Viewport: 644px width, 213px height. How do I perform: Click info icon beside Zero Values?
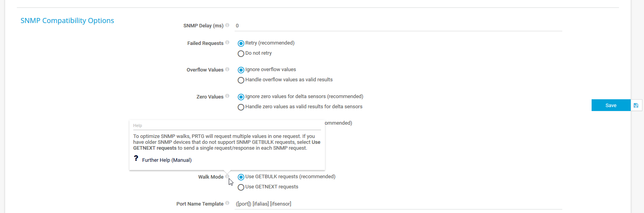click(x=227, y=96)
